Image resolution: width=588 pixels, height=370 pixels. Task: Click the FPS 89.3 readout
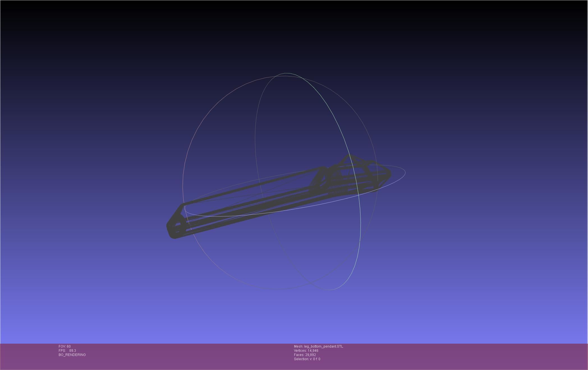point(67,351)
